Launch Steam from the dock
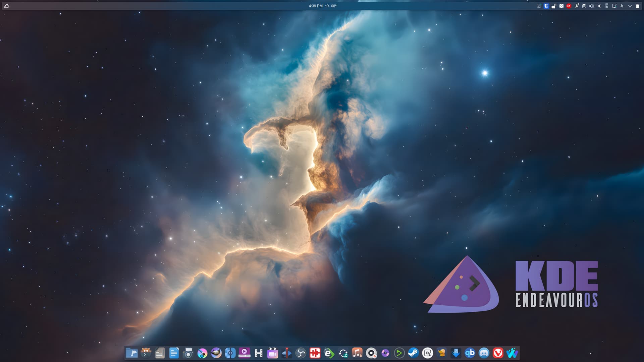 (413, 353)
